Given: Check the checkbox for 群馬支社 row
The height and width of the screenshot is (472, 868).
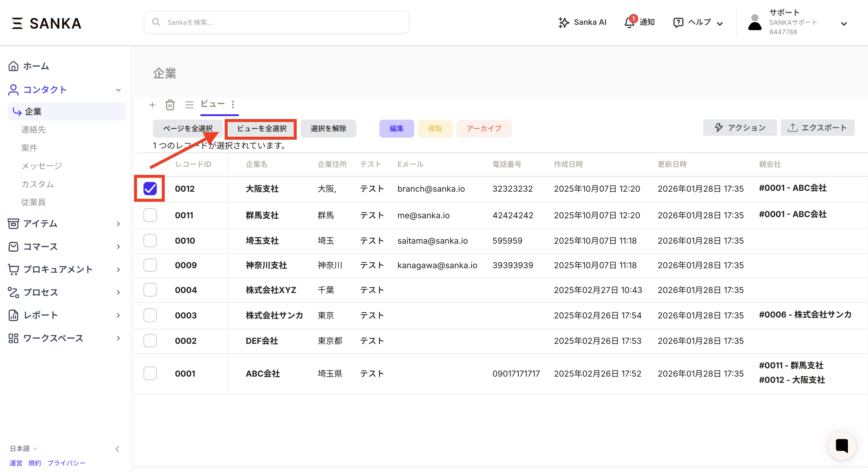Looking at the screenshot, I should coord(150,215).
